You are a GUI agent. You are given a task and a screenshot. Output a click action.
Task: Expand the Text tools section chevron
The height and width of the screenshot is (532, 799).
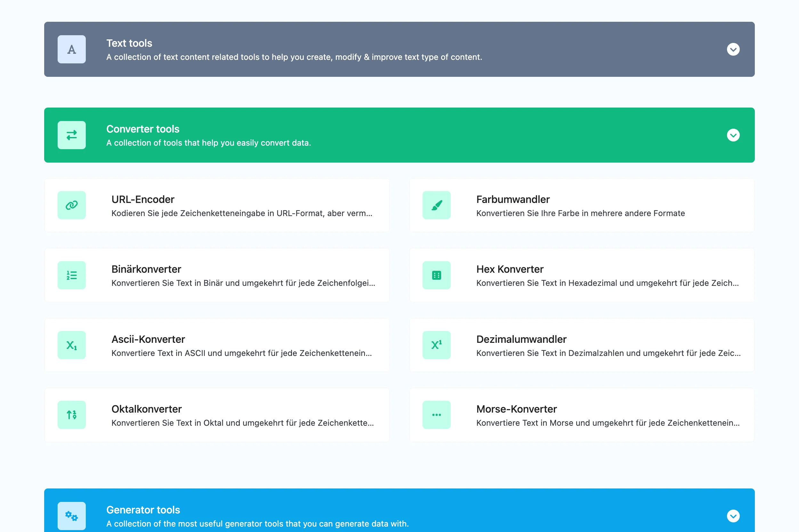733,49
